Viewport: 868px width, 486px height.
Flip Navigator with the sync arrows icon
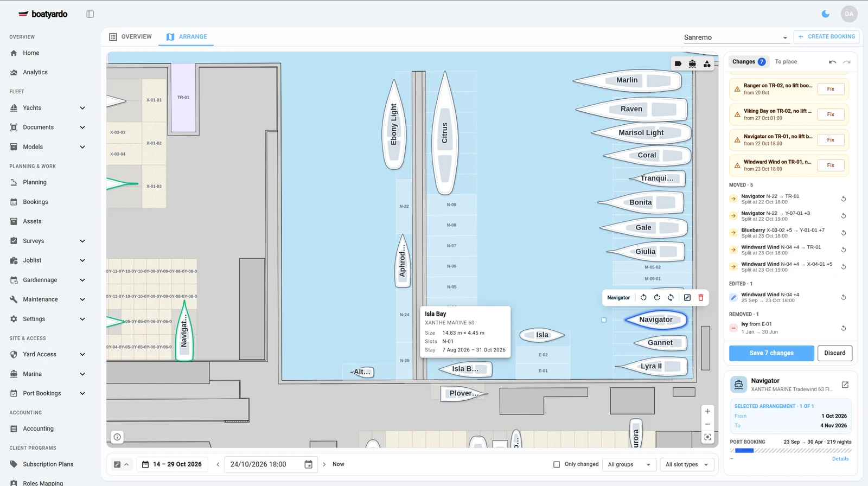click(671, 298)
